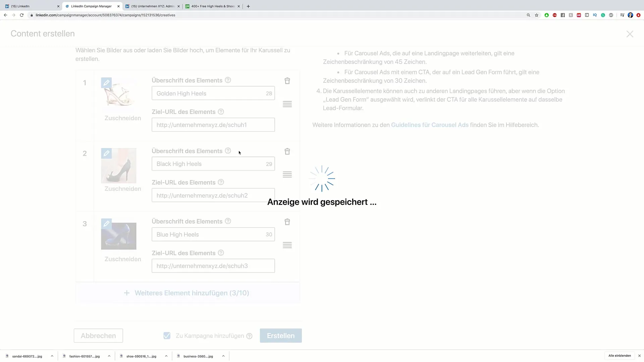Delete the Golden High Heels element
The width and height of the screenshot is (644, 362).
pyautogui.click(x=287, y=81)
